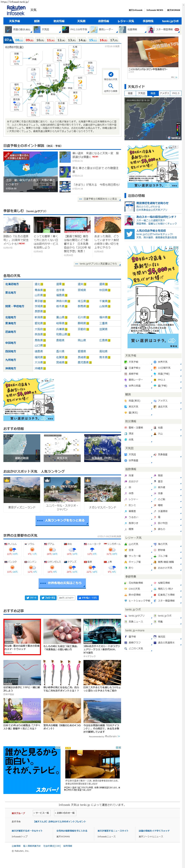Screen dimensions: 185x868
Task: Click the 世界各地の天気はこちら button
Action: coord(62,583)
